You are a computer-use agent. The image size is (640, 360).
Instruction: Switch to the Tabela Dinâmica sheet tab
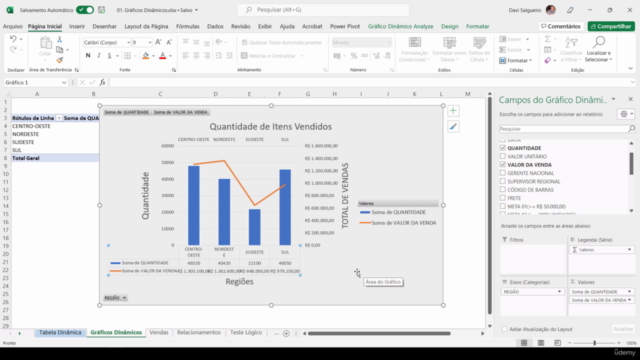tap(60, 333)
